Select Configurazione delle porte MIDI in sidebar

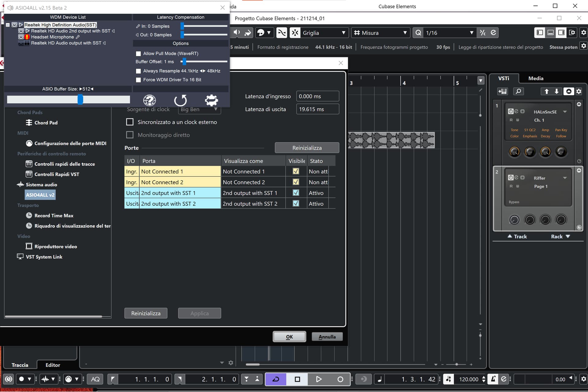70,143
